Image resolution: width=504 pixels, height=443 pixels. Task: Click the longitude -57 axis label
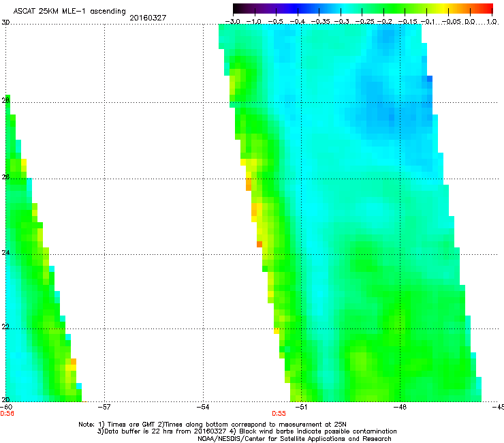point(104,407)
